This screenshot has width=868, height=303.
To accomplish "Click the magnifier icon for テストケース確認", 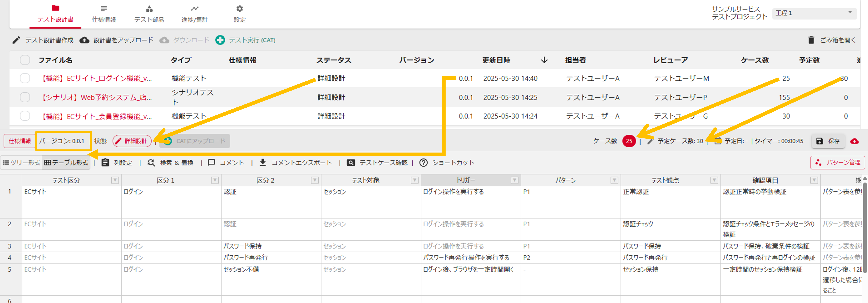I will (350, 163).
